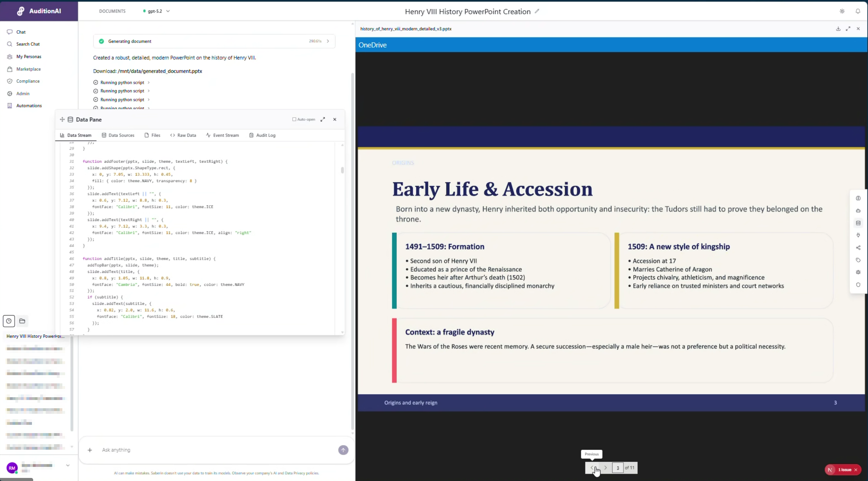Enable the Auto-open checkbox in Data Pane
Viewport: 868px width, 481px height.
click(x=295, y=119)
